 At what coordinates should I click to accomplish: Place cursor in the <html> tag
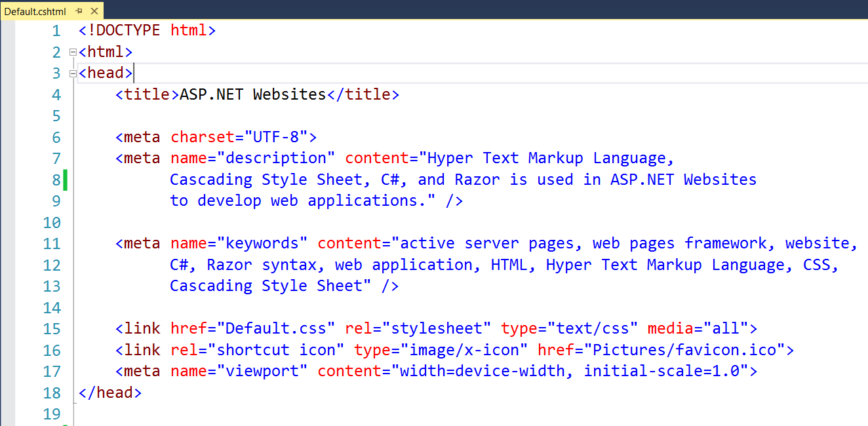[x=106, y=52]
